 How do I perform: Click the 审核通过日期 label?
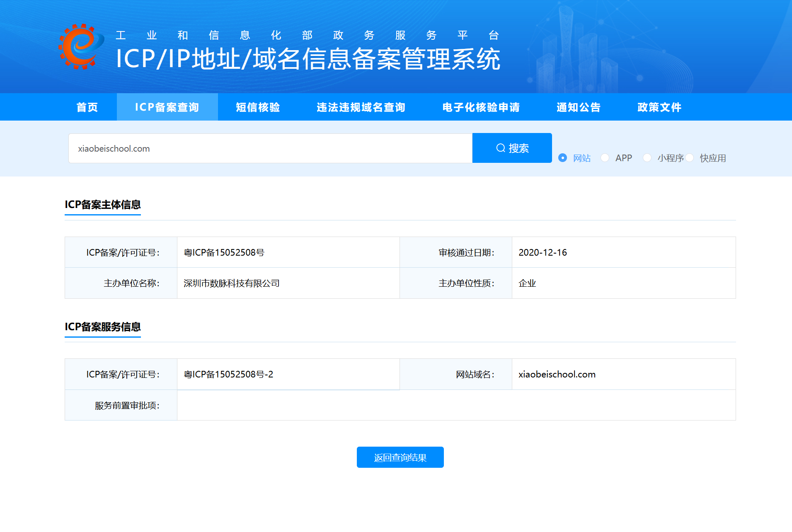pos(467,252)
